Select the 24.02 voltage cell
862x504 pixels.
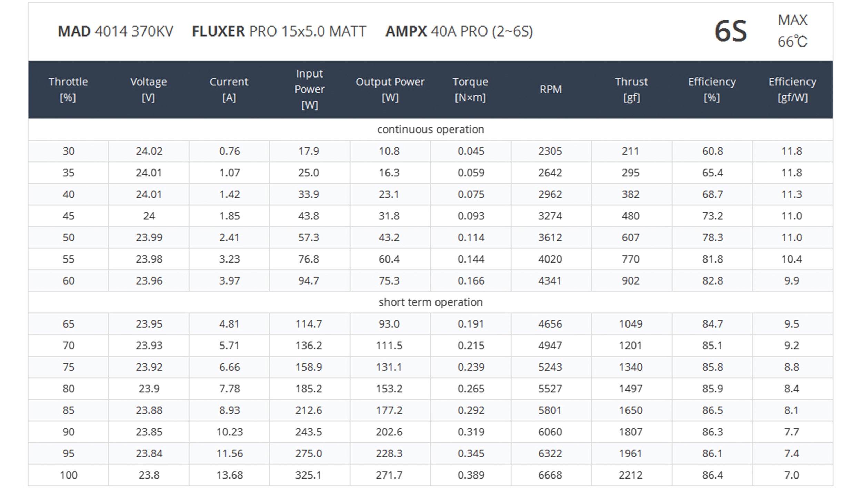[x=149, y=151]
